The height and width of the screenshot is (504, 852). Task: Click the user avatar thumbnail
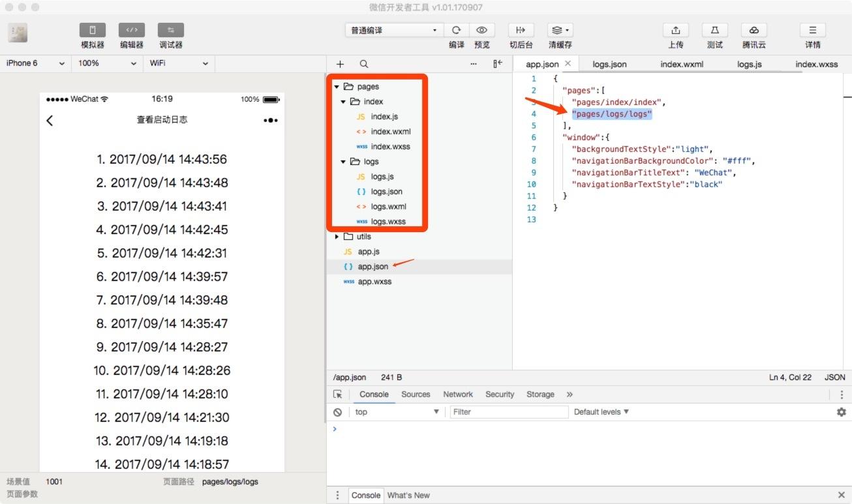click(18, 33)
